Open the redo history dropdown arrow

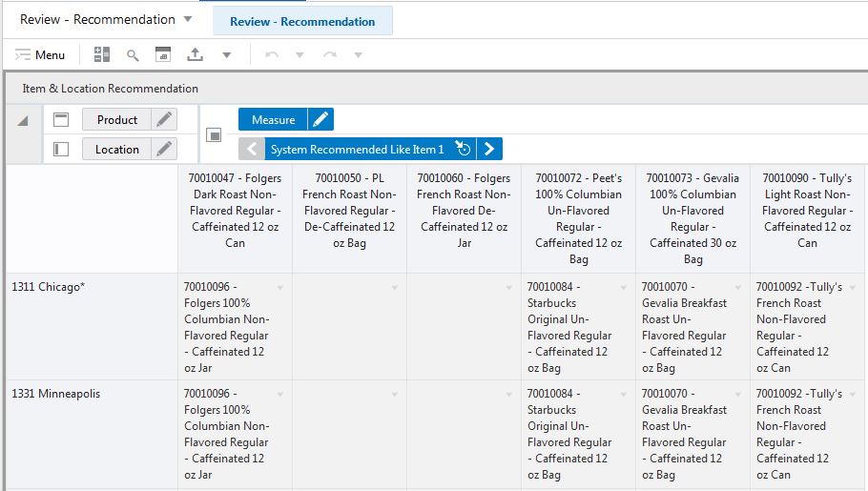coord(358,54)
